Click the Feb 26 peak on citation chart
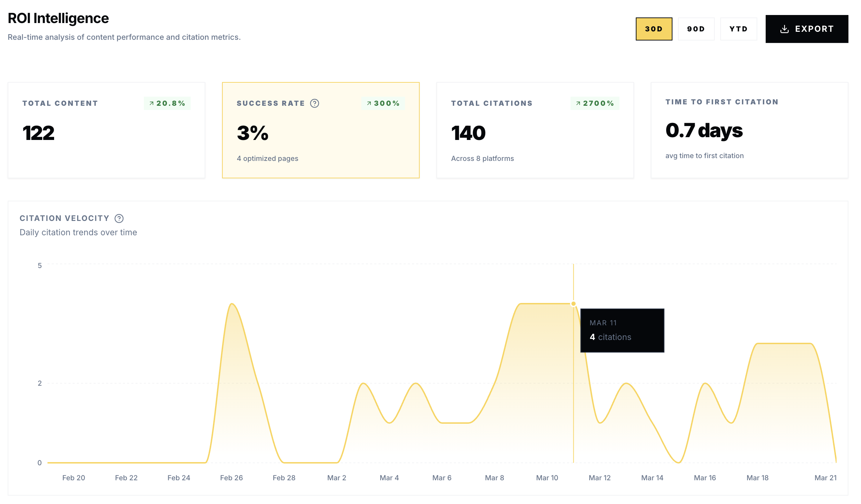Screen dimensions: 861x504 232,304
